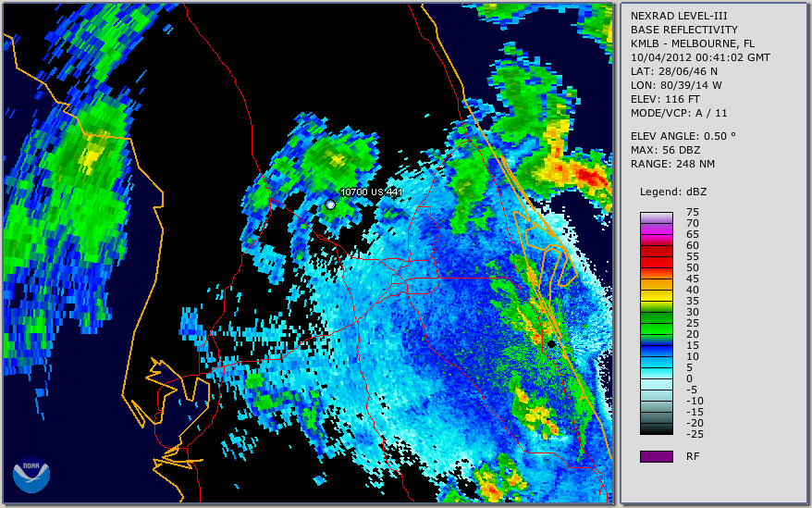Click the 'RF' legend label
This screenshot has height=508, width=812.
coord(693,456)
